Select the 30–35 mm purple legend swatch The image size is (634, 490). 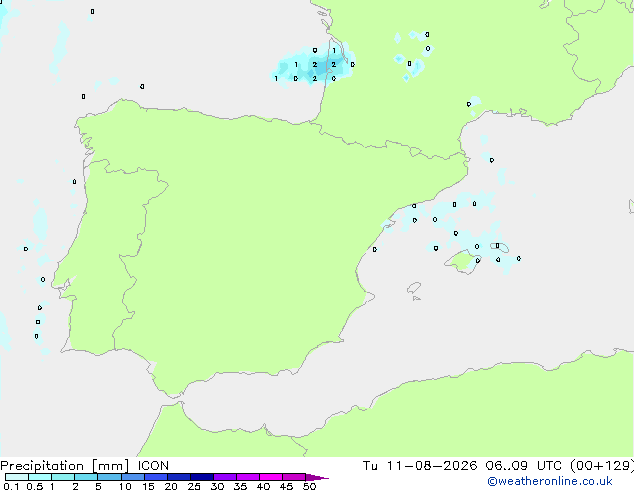pyautogui.click(x=225, y=477)
